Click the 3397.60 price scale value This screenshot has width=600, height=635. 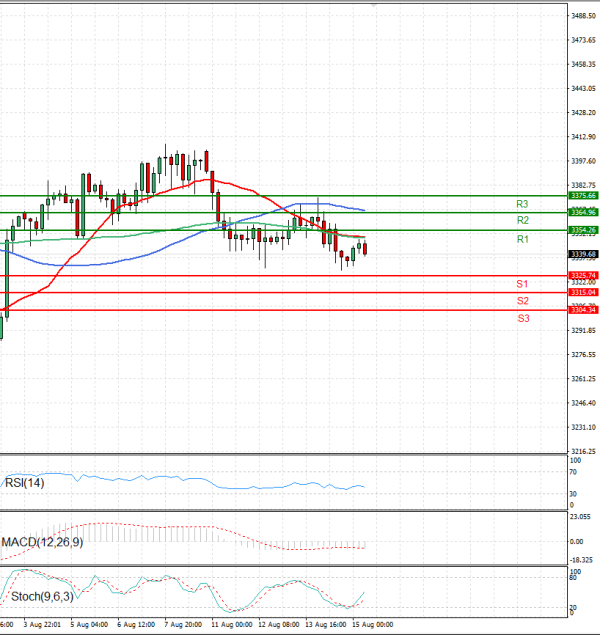583,161
